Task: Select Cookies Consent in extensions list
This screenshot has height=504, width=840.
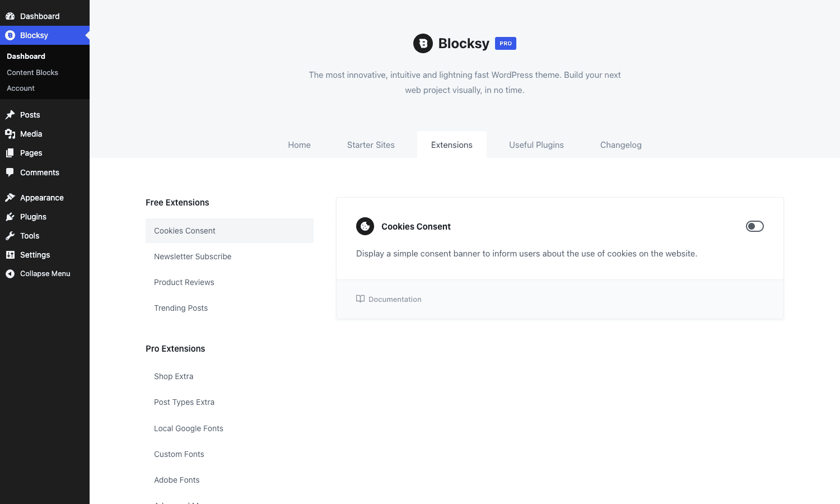Action: [230, 231]
